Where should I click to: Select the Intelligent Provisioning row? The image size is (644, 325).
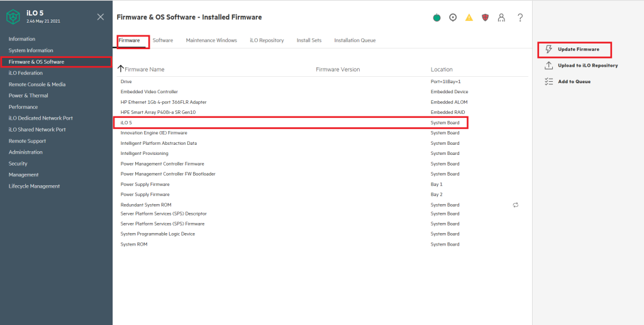[x=323, y=154]
